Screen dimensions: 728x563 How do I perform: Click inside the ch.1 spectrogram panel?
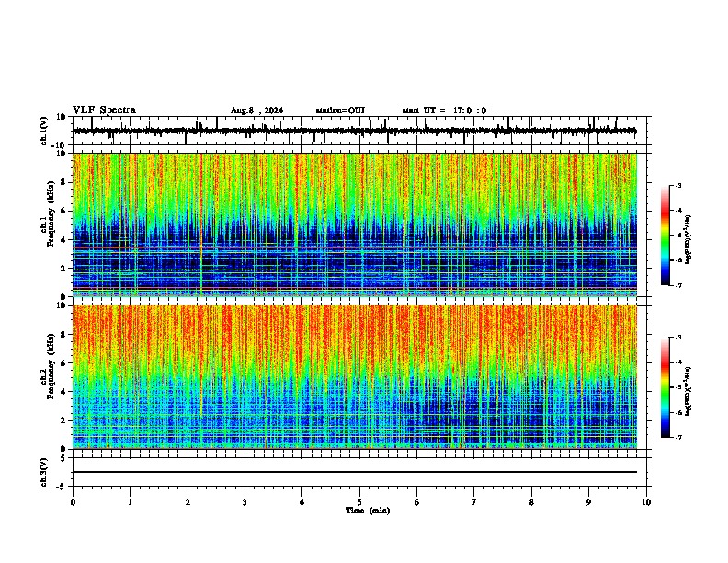click(355, 224)
